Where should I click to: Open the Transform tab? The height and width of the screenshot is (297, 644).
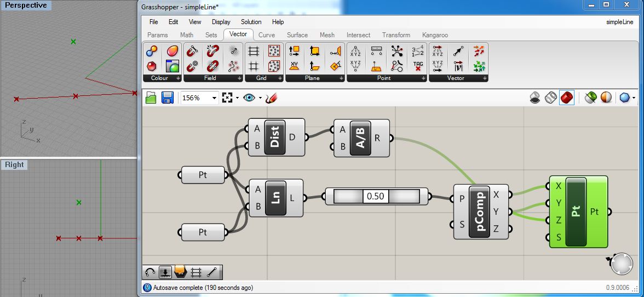(x=396, y=35)
